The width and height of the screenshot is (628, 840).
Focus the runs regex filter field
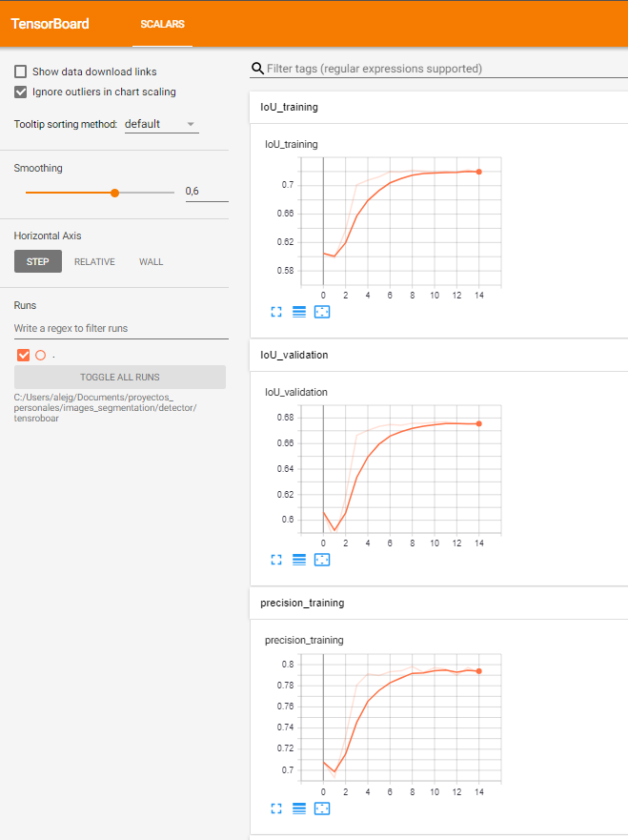point(121,328)
